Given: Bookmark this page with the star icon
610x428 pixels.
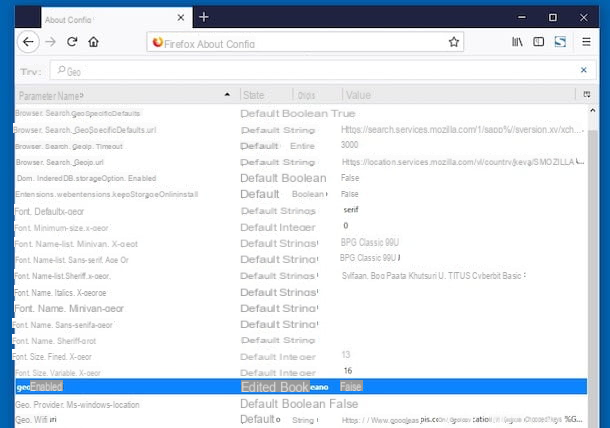Looking at the screenshot, I should coord(454,42).
